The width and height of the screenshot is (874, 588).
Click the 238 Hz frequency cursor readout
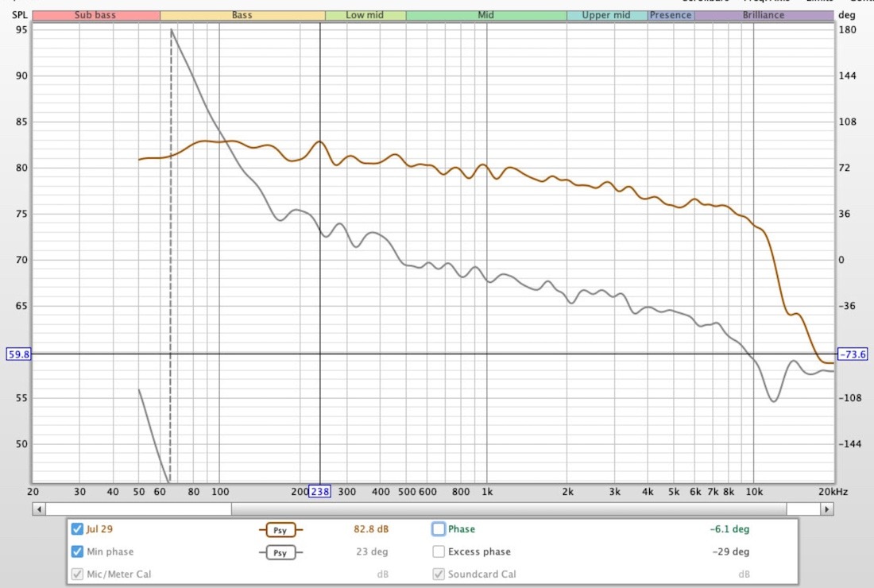point(319,492)
